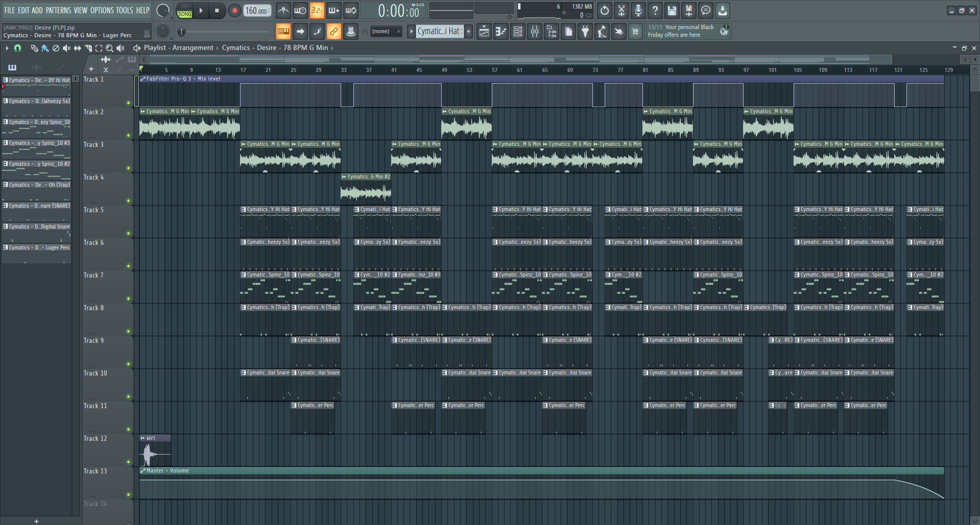Open the plugin picker plug icon
The image size is (980, 525).
click(585, 32)
